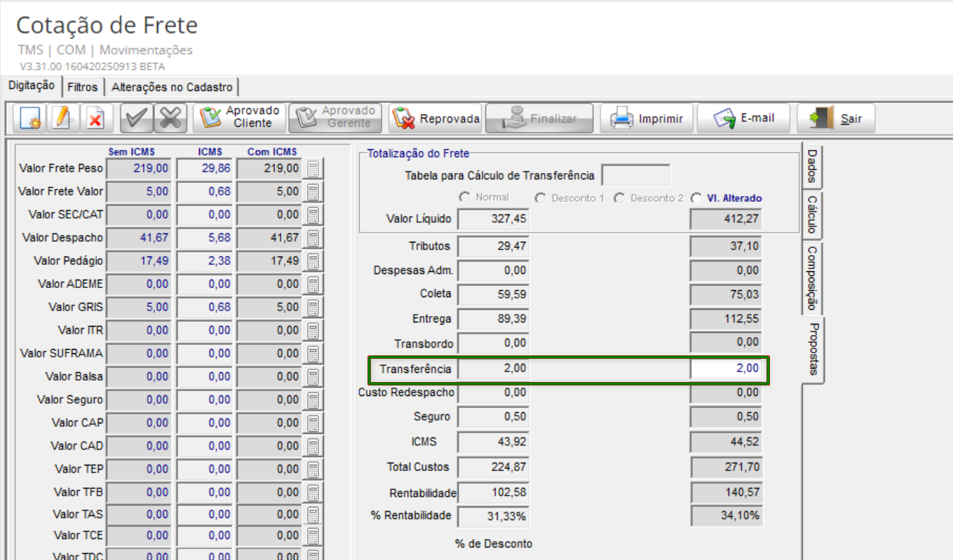Click the Tabela para Cálculo de Transferência field
Image resolution: width=953 pixels, height=560 pixels.
click(635, 175)
